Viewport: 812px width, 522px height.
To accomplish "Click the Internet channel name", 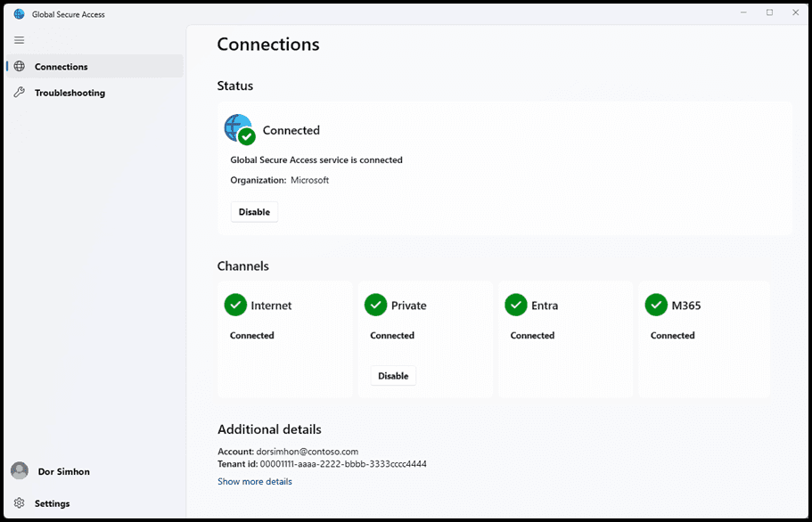I will click(x=271, y=306).
